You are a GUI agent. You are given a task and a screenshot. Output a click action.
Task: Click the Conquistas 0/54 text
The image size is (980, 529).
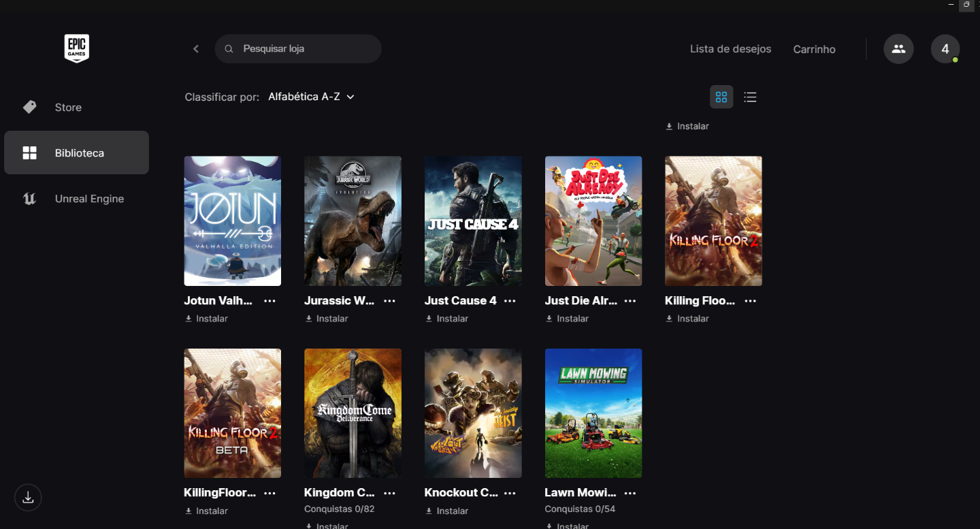(580, 509)
